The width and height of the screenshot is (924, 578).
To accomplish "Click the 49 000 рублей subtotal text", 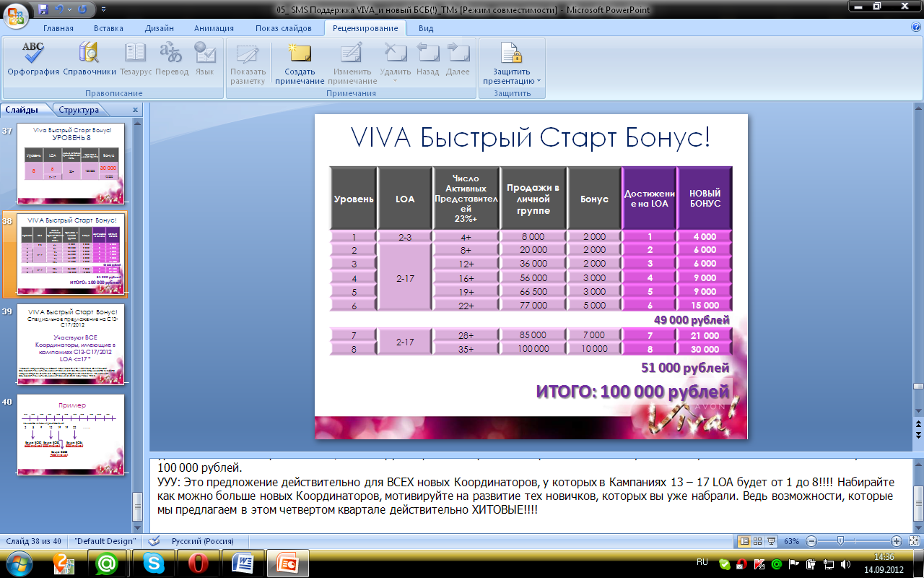I will pos(692,319).
